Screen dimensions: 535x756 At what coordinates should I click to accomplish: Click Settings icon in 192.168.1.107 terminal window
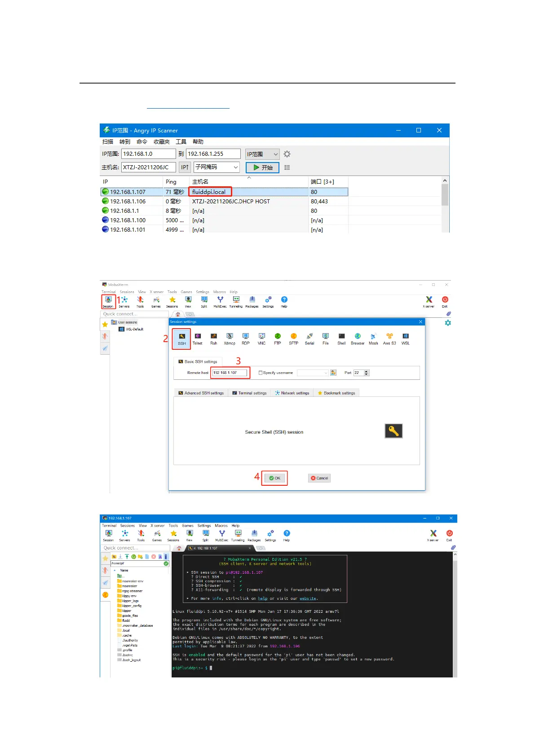coord(270,535)
